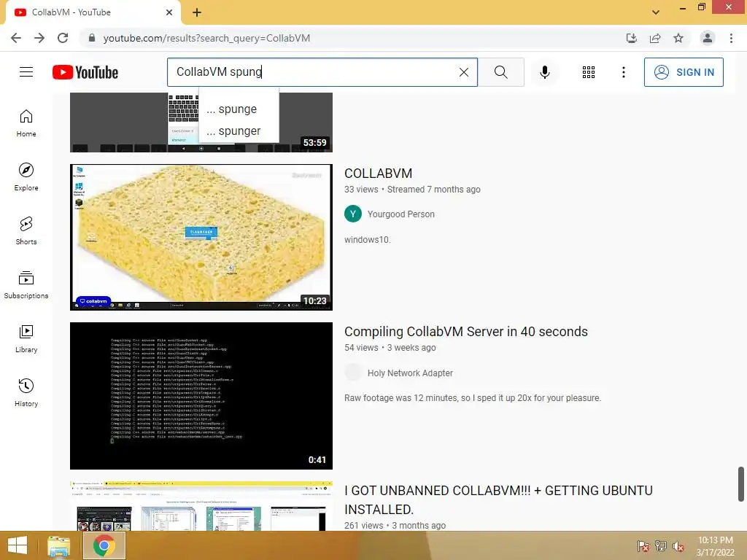This screenshot has width=747, height=560.
Task: Open 'Compiling CollabVM Server in 40 seconds' title
Action: coord(466,332)
